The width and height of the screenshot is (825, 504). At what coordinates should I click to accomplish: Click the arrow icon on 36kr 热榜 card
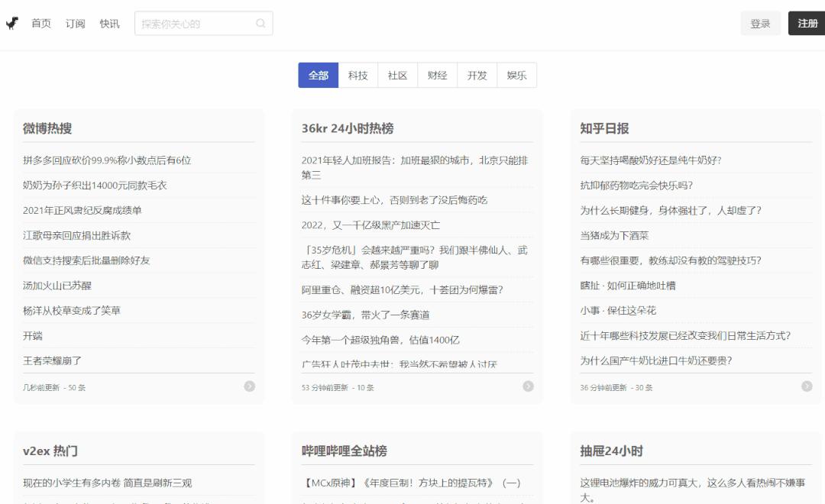(527, 386)
